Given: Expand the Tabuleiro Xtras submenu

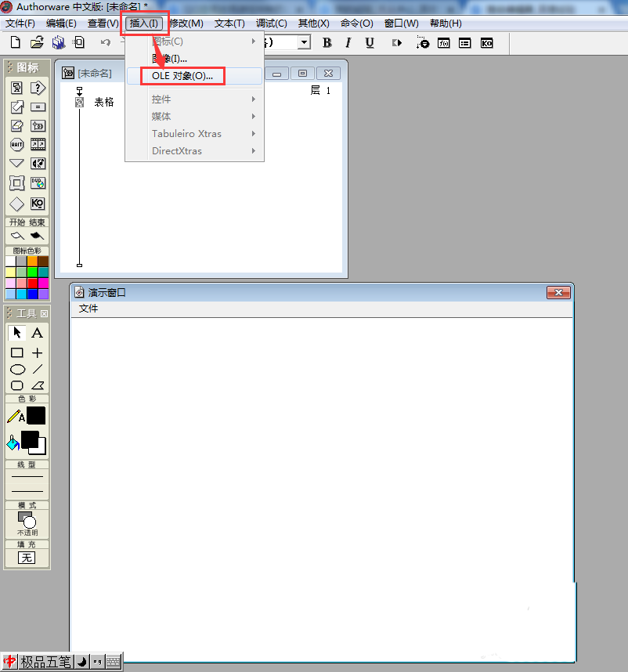Looking at the screenshot, I should click(194, 133).
